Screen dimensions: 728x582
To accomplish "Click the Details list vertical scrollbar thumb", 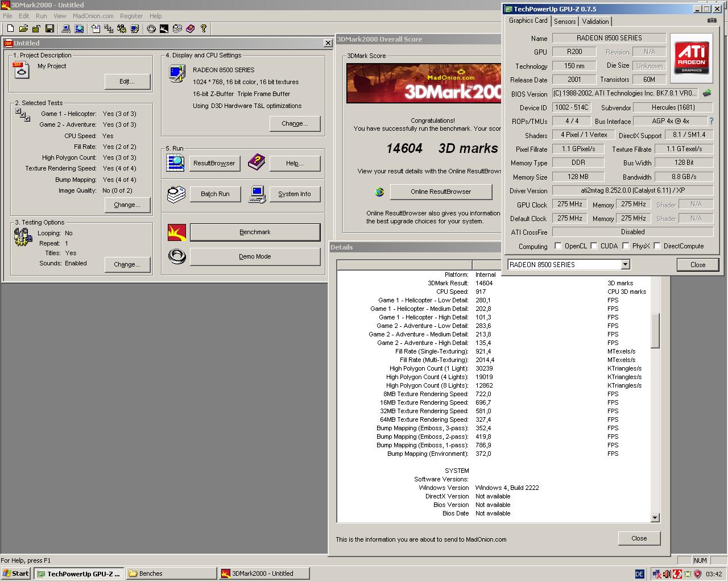I will coord(655,330).
